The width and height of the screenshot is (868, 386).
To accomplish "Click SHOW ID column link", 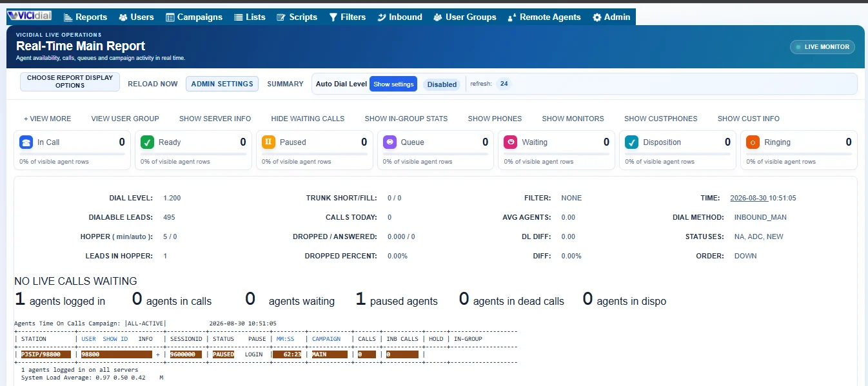I will pyautogui.click(x=115, y=338).
